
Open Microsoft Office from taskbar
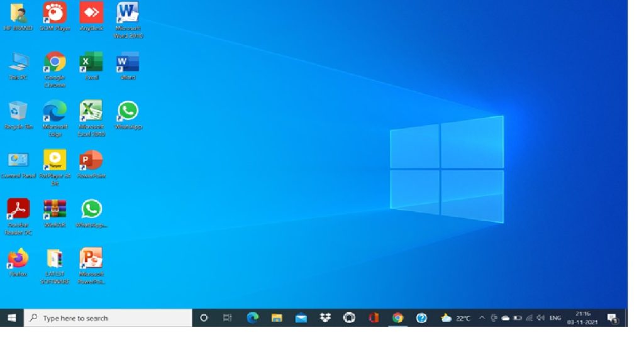tap(374, 318)
